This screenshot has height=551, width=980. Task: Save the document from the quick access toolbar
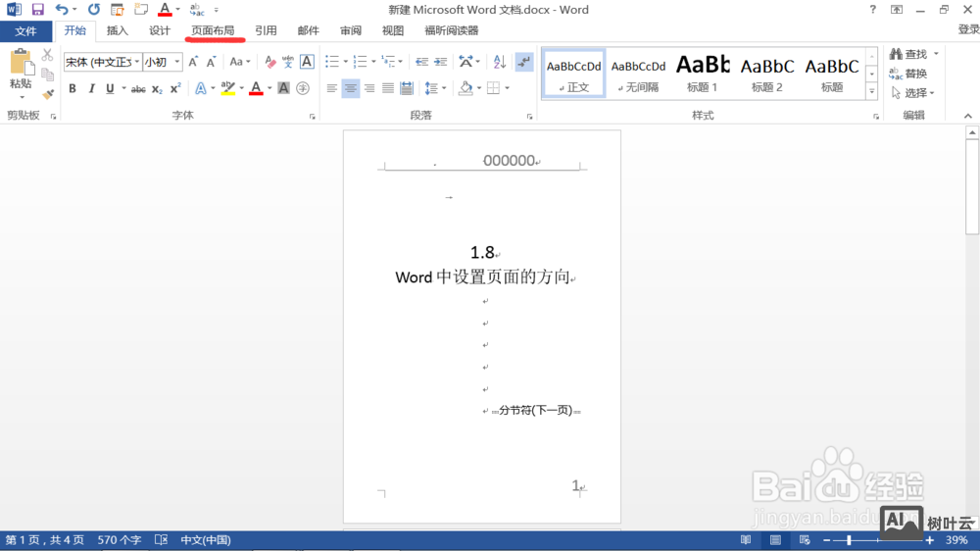point(37,10)
